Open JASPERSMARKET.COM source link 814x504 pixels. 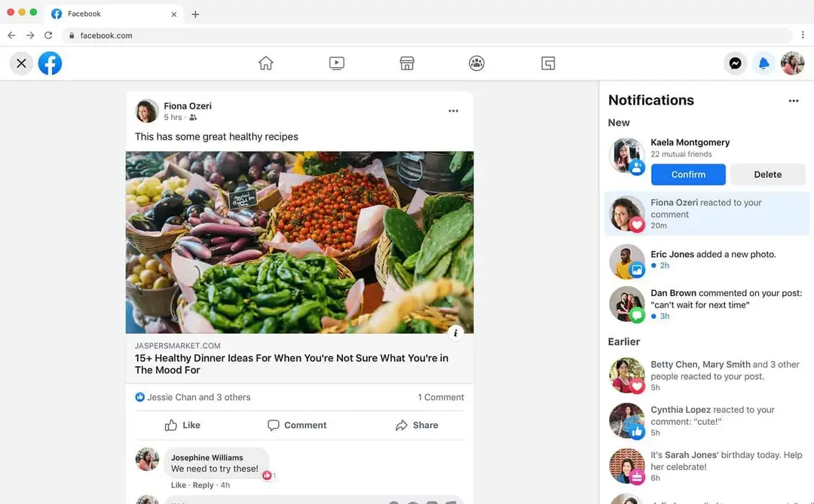point(178,346)
